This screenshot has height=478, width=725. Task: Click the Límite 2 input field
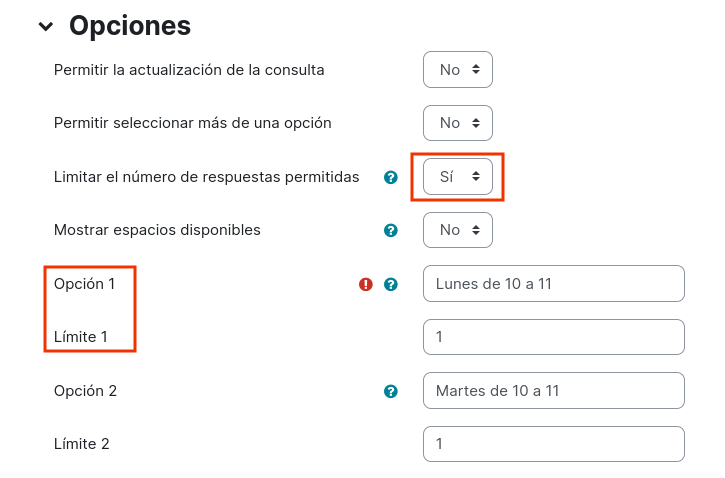[x=553, y=444]
